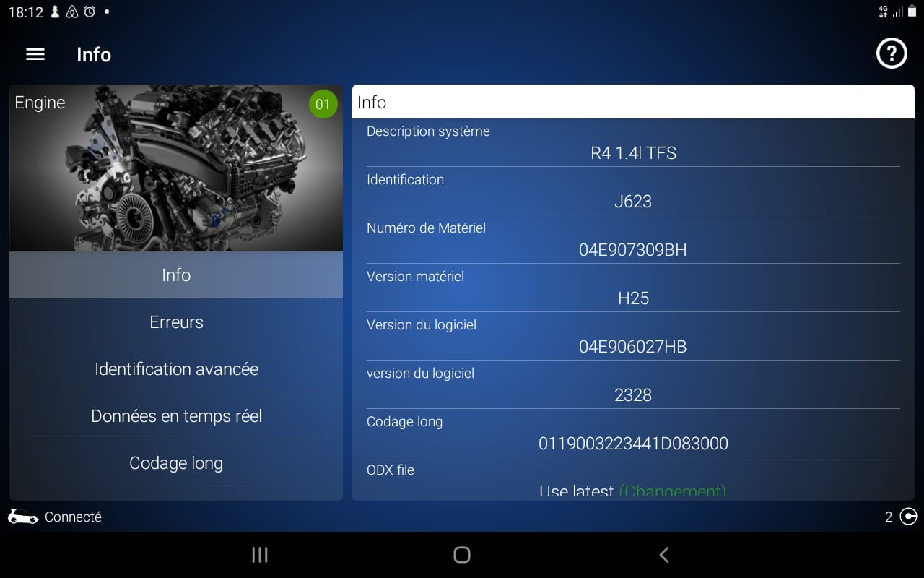This screenshot has width=924, height=578.
Task: Tap the Android home button
Action: pos(462,555)
